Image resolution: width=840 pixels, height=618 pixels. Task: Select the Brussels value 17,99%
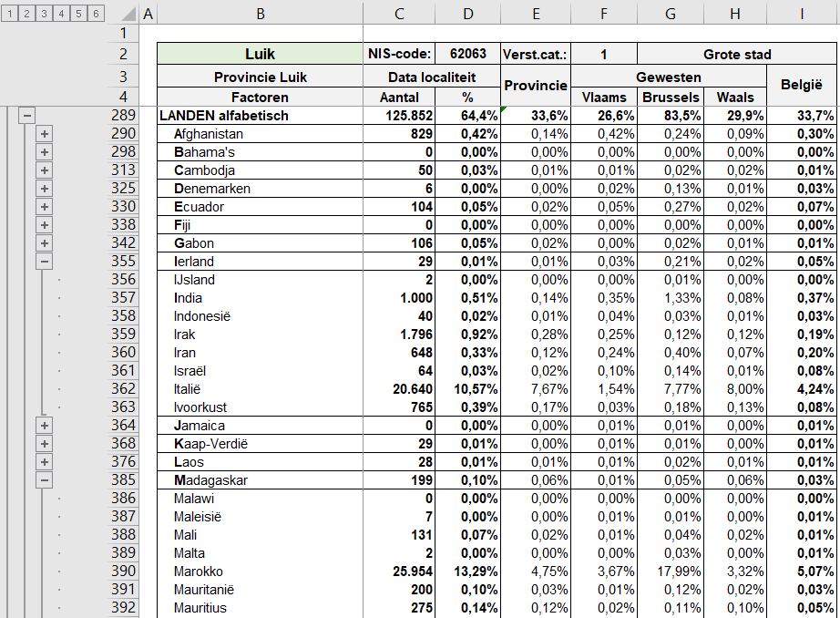pos(671,572)
